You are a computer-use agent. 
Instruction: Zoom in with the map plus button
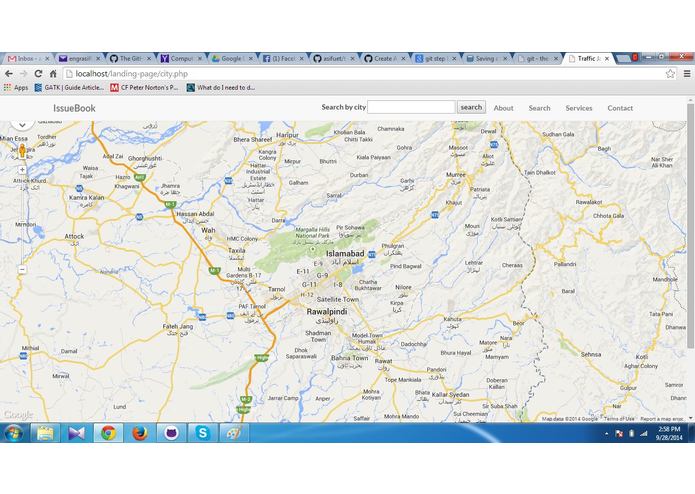coord(22,170)
